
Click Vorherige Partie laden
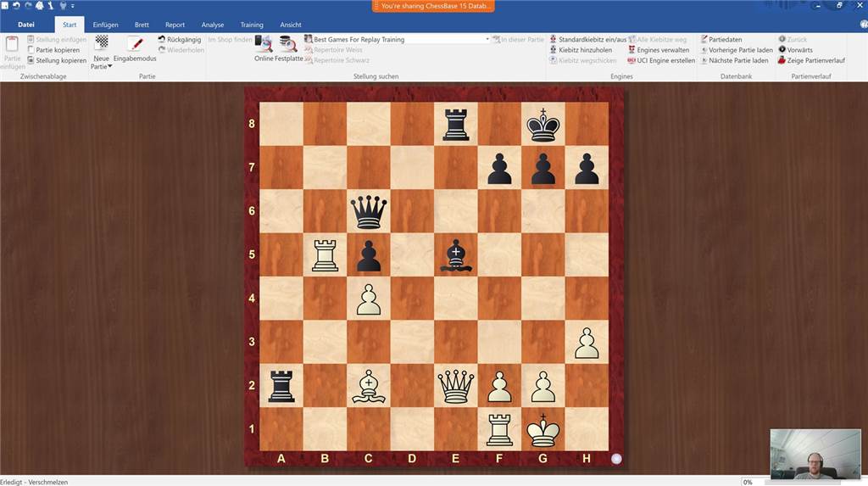[737, 50]
